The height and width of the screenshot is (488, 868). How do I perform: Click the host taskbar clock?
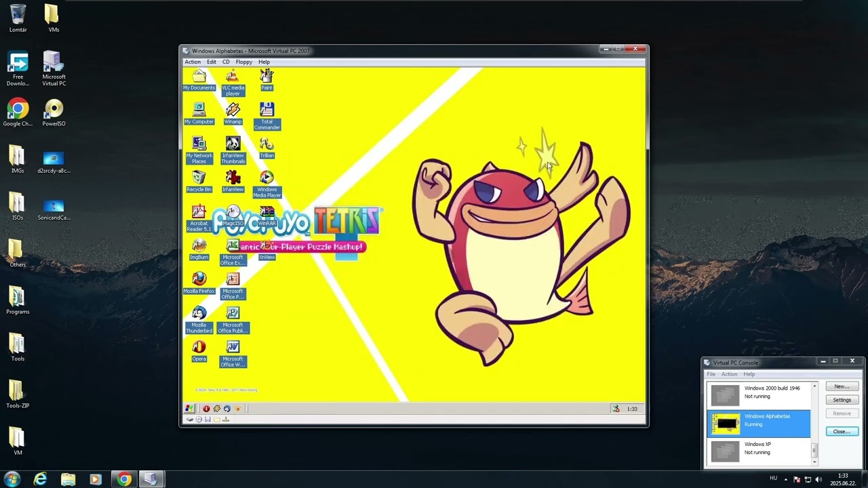pos(843,479)
